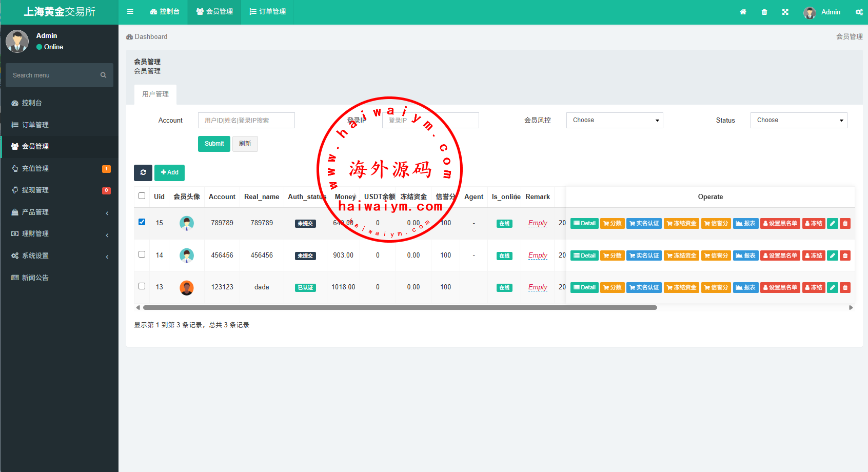
Task: Toggle the 在线 online badge for user 13
Action: [x=505, y=288]
